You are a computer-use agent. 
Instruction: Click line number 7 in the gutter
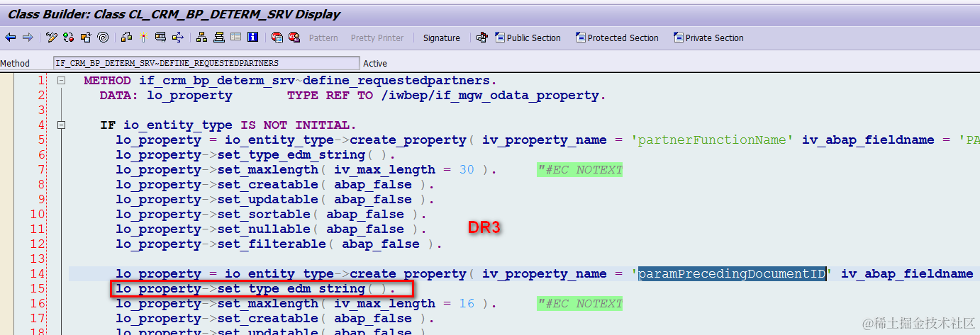(x=41, y=169)
